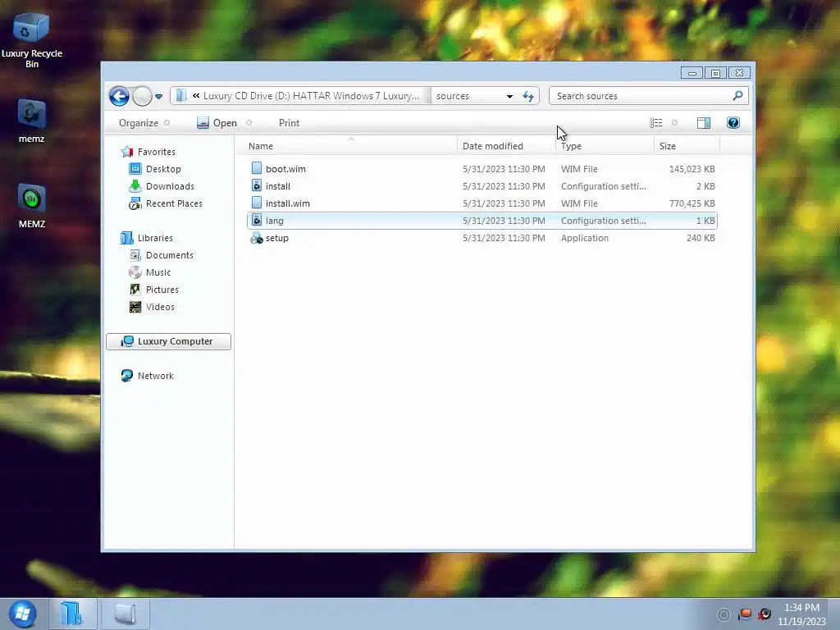Viewport: 840px width, 630px height.
Task: Click the boot.wim file icon
Action: 257,168
